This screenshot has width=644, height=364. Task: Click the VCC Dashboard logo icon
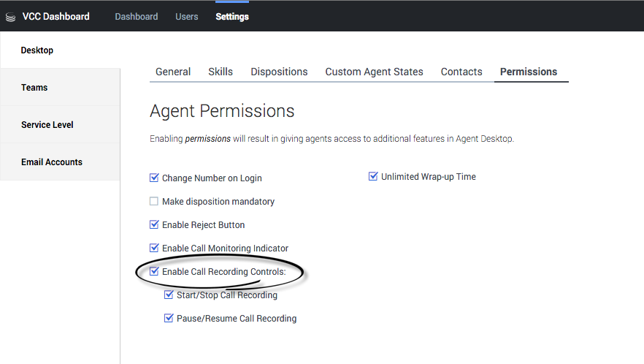click(10, 17)
